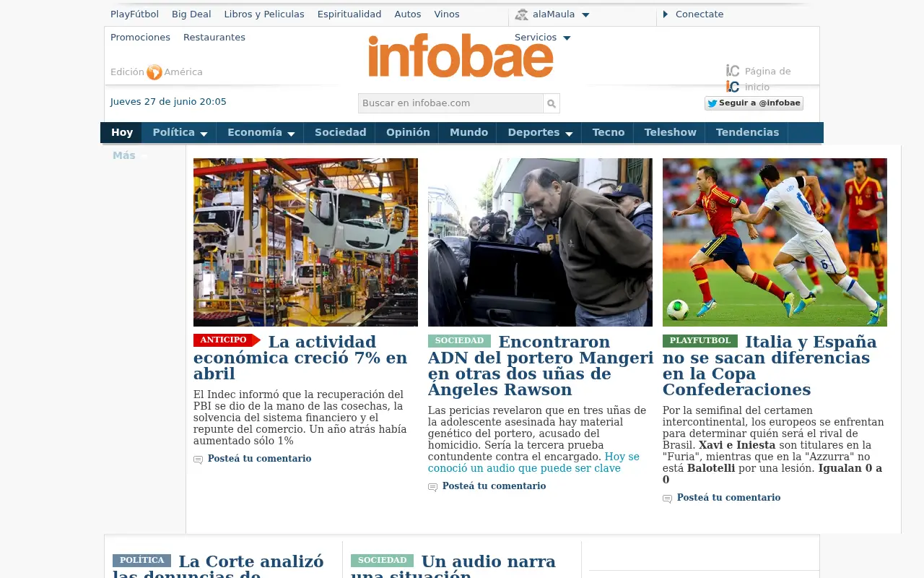Screen dimensions: 924x578
Task: Click the Conectate arrow icon
Action: click(666, 14)
